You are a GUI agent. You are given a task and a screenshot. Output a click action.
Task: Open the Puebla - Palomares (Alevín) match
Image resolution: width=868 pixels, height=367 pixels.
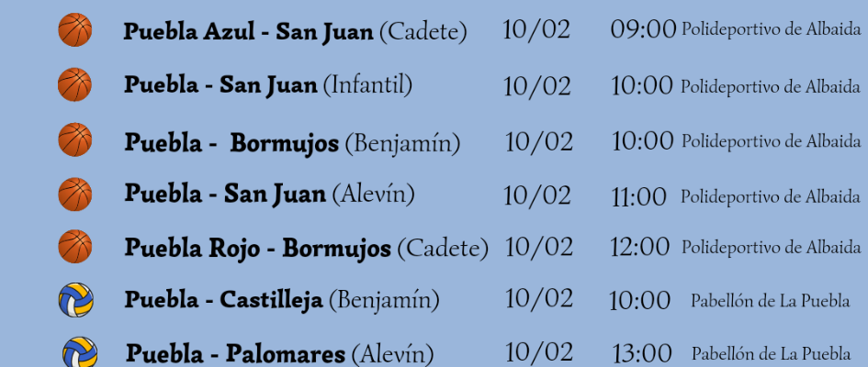[x=279, y=354]
